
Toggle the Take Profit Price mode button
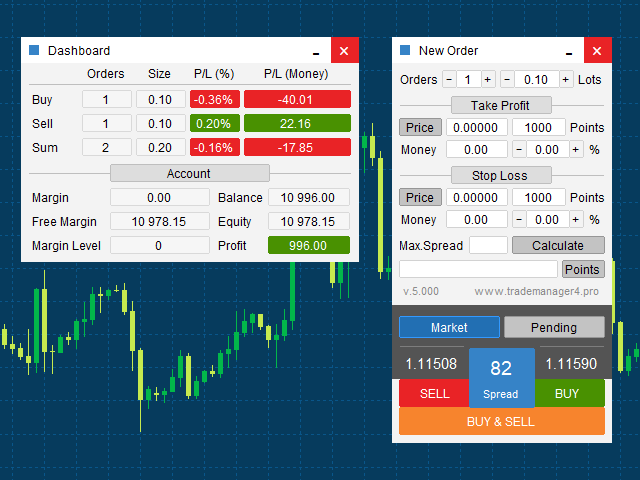coord(420,128)
